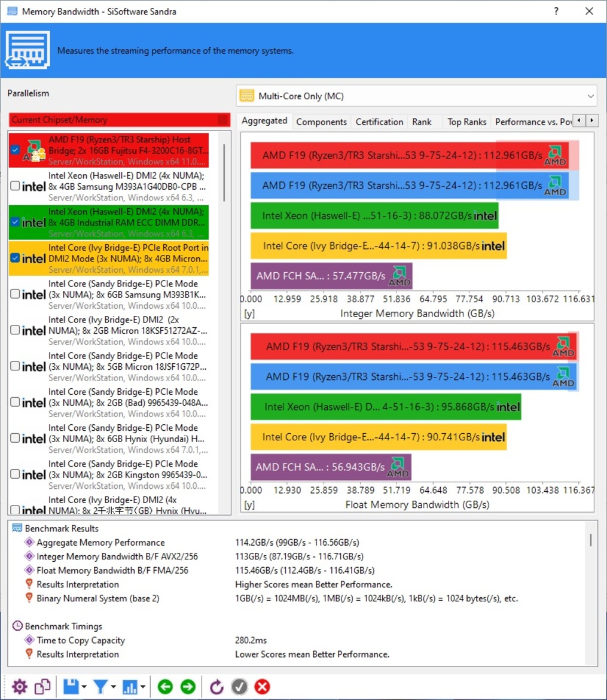
Task: Click the reference list vertical scrollbar
Action: [224, 172]
